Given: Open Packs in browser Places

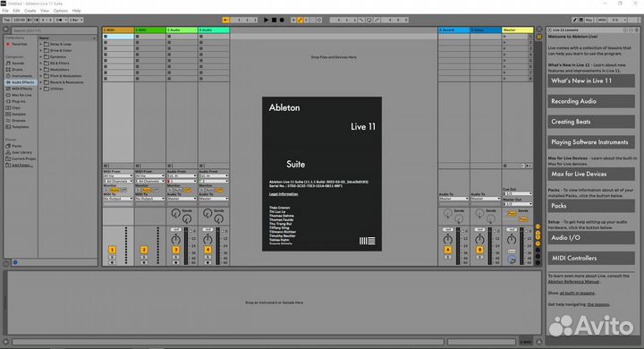Looking at the screenshot, I should tap(16, 146).
